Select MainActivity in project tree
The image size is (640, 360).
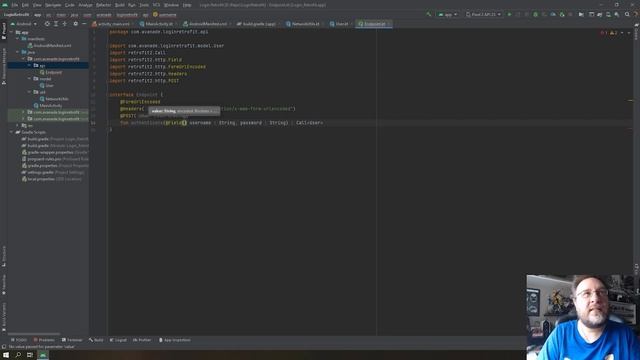48,106
